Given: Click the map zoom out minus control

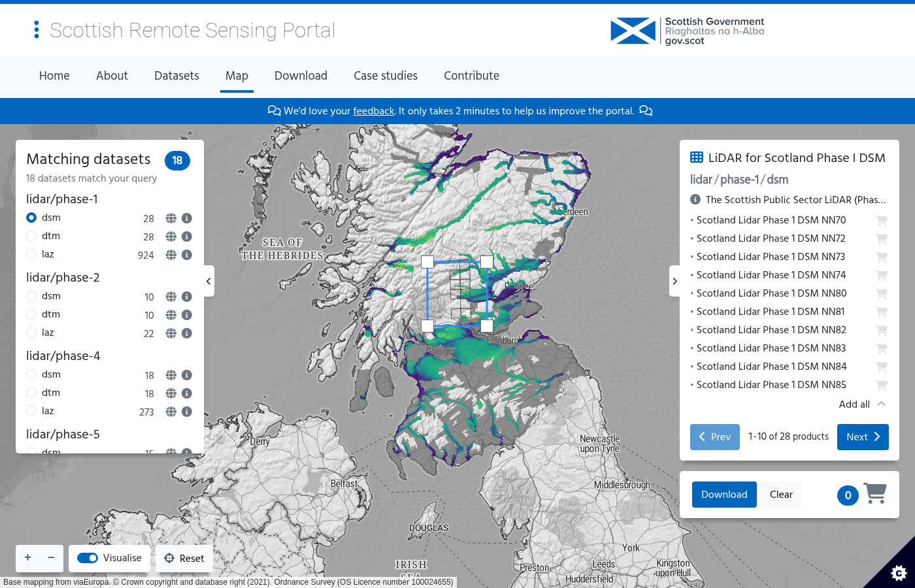Looking at the screenshot, I should (x=51, y=558).
